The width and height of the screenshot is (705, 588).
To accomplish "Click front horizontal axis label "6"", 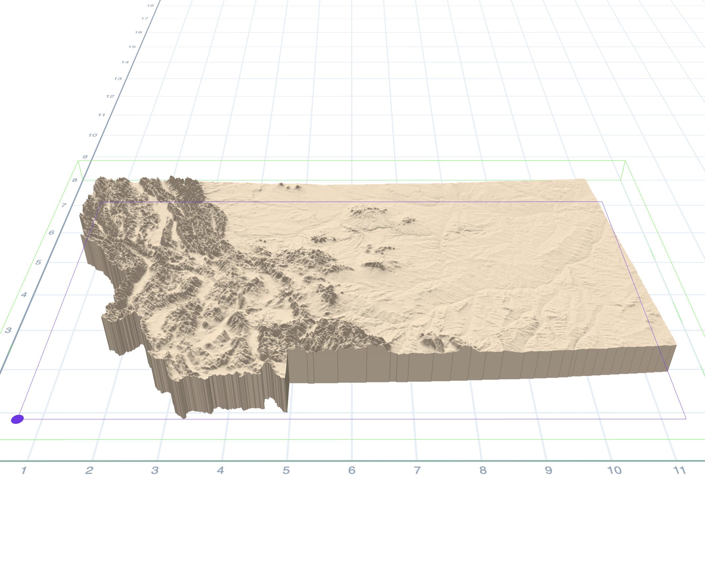I will tap(352, 470).
